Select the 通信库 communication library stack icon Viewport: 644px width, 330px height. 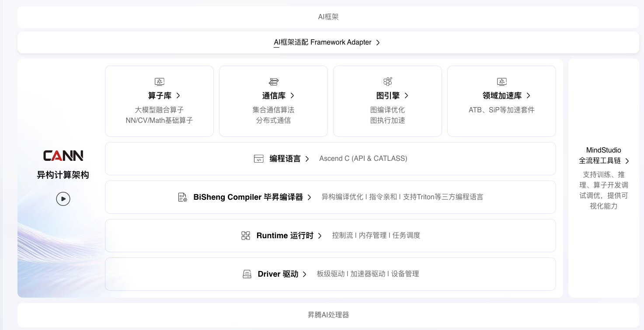[x=273, y=82]
